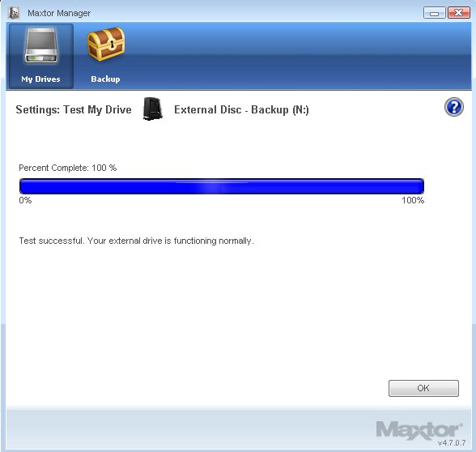The height and width of the screenshot is (452, 476).
Task: Click the black external drive icon
Action: click(153, 109)
